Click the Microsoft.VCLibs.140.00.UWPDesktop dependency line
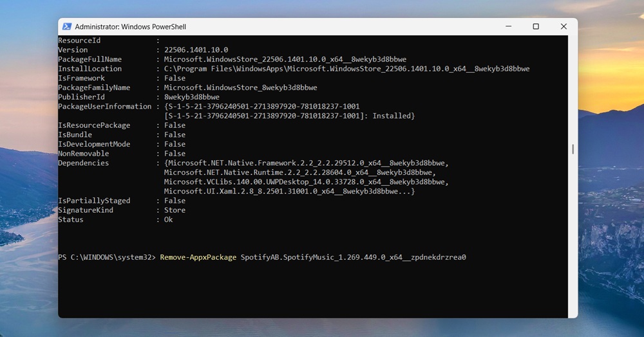The width and height of the screenshot is (644, 337). click(x=306, y=182)
